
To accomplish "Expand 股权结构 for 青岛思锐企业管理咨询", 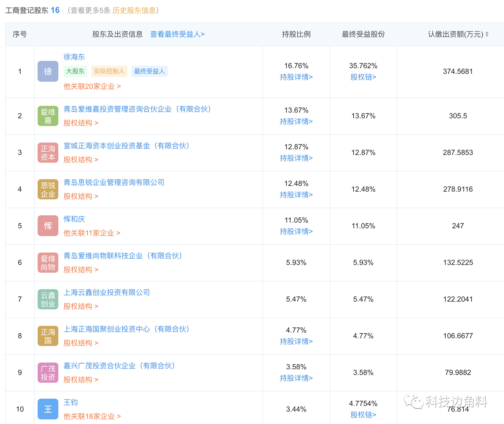I will [81, 196].
